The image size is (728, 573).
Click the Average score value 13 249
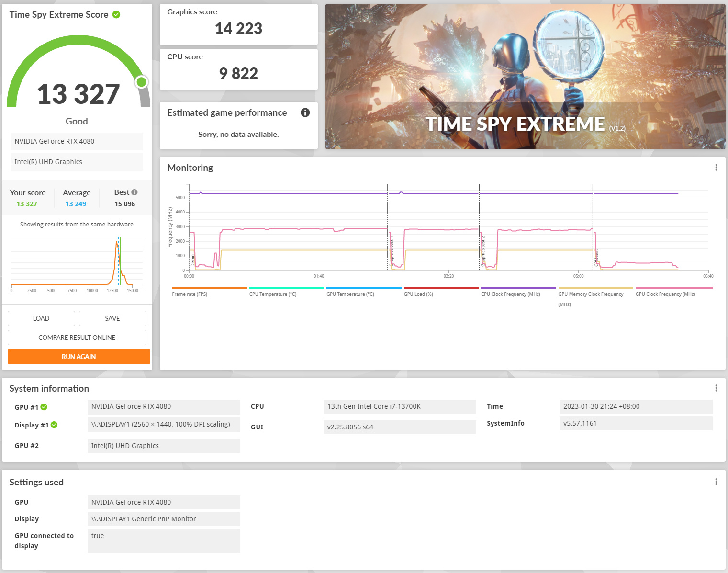pyautogui.click(x=76, y=204)
